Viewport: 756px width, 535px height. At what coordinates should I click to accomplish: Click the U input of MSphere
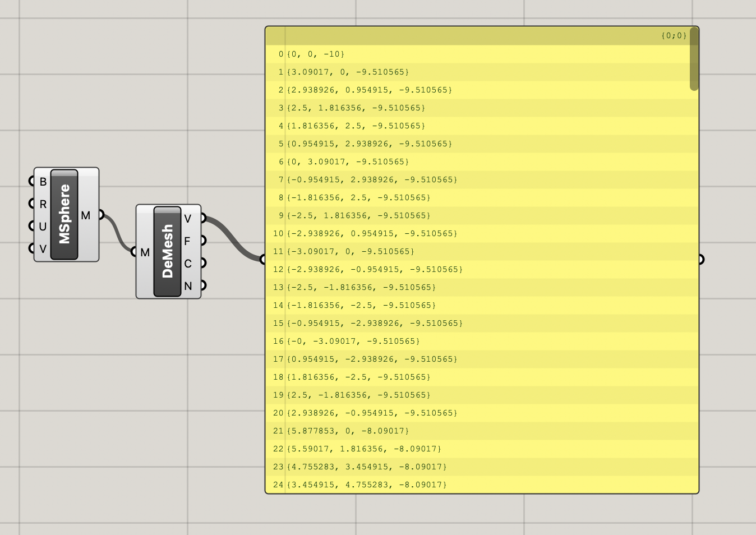(x=43, y=226)
